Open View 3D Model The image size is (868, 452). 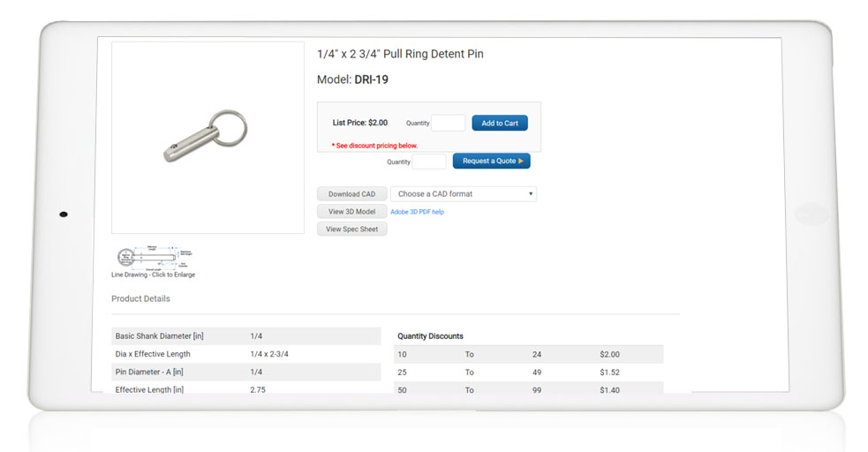point(351,211)
